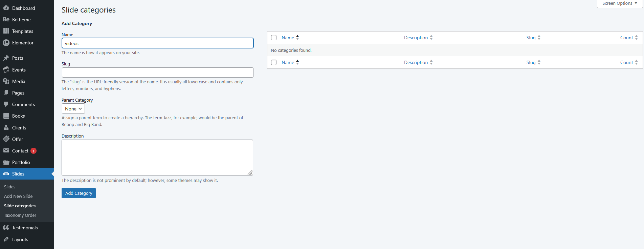Click the Clients person icon
The image size is (644, 249).
tap(6, 128)
